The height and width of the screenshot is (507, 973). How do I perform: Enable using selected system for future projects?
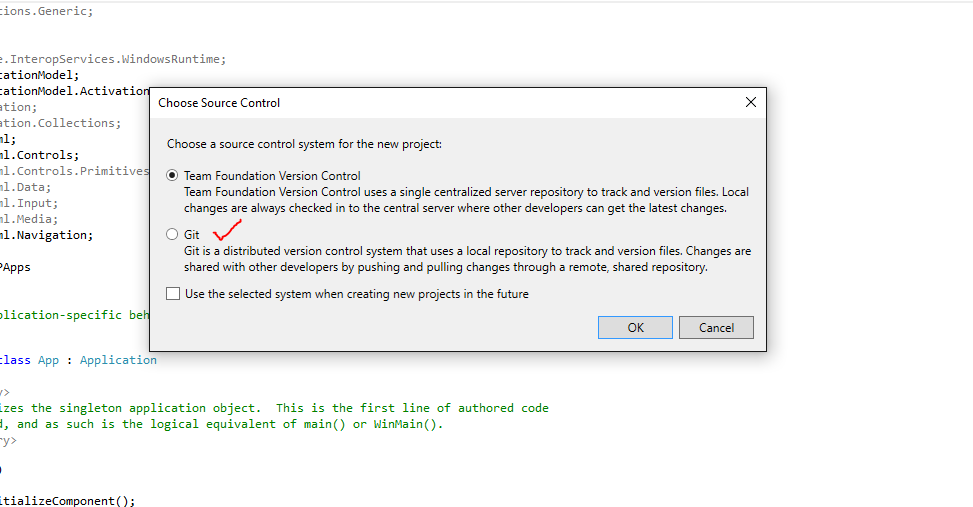point(173,294)
